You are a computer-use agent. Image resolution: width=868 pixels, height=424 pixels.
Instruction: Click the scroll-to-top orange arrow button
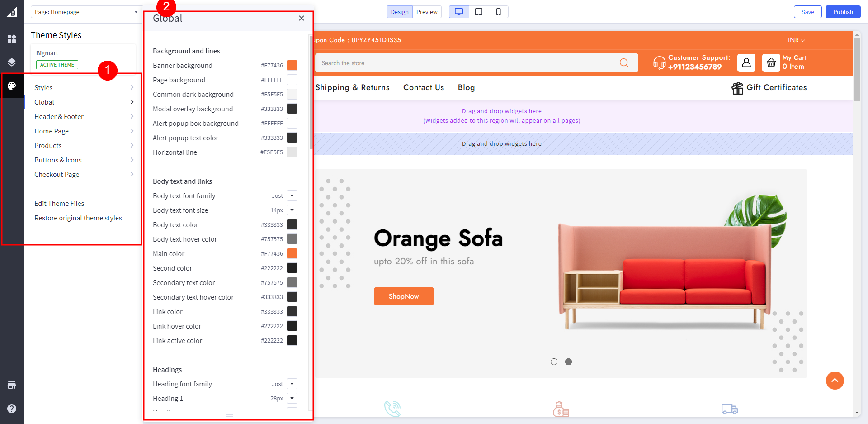835,381
